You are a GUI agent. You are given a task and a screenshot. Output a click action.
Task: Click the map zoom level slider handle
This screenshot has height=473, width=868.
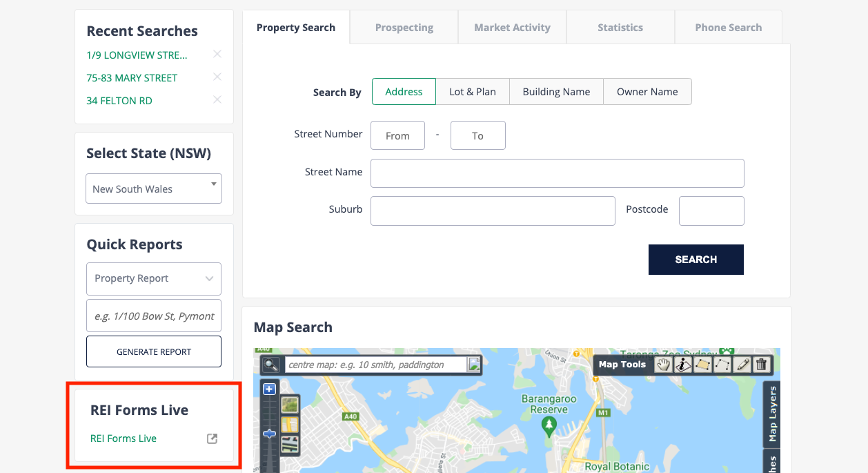click(x=268, y=433)
